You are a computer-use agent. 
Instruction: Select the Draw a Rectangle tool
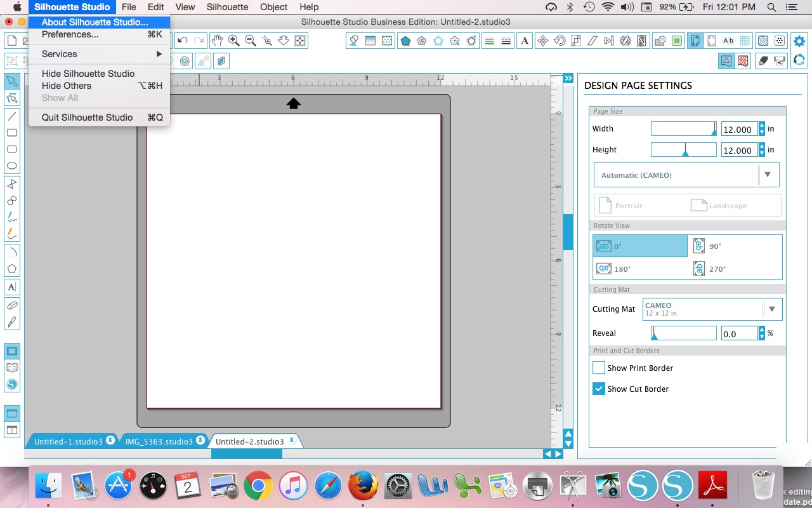[11, 133]
